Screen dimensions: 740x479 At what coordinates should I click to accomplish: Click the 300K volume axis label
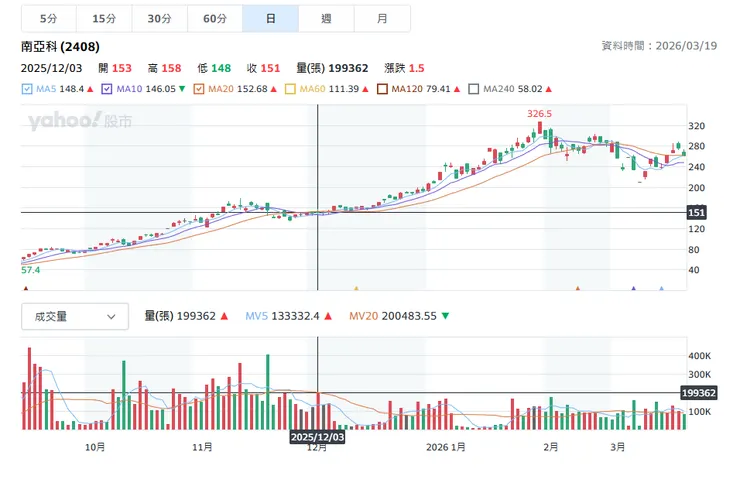[x=699, y=375]
